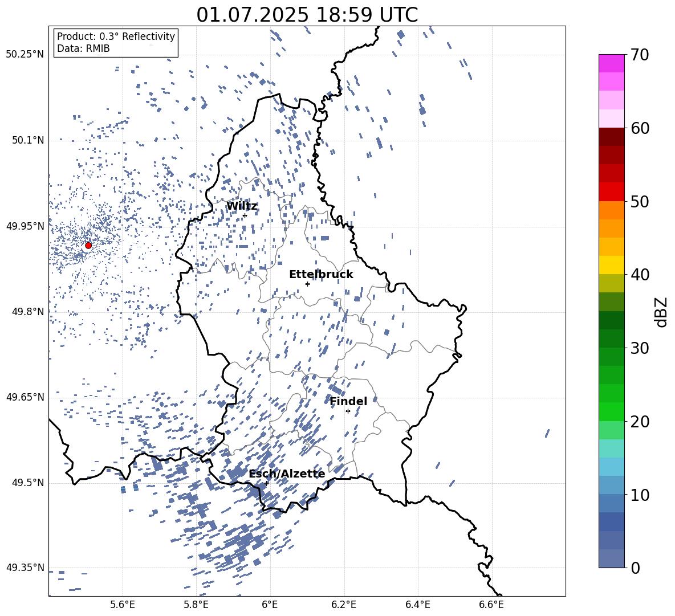
Task: Click the Wiltz station cross marker
Action: (245, 216)
